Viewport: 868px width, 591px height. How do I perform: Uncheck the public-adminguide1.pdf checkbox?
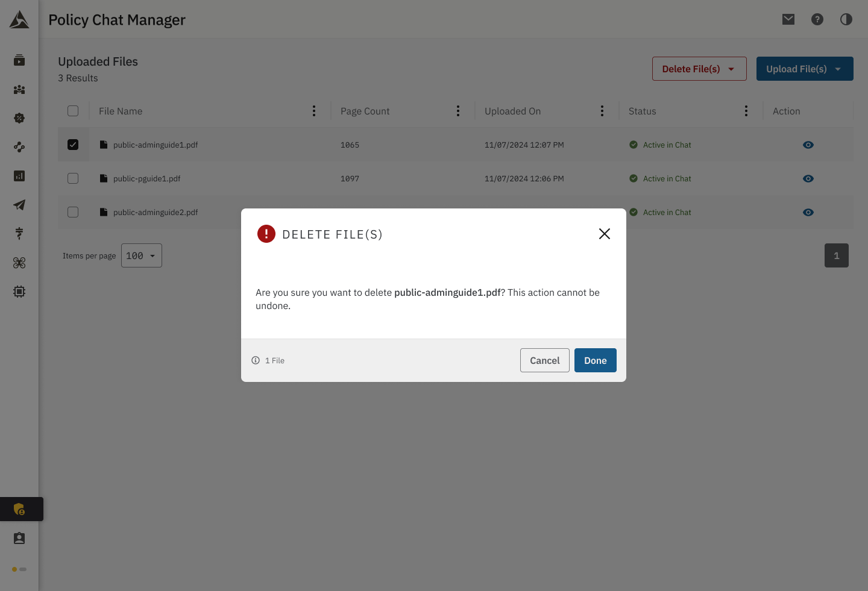click(73, 145)
